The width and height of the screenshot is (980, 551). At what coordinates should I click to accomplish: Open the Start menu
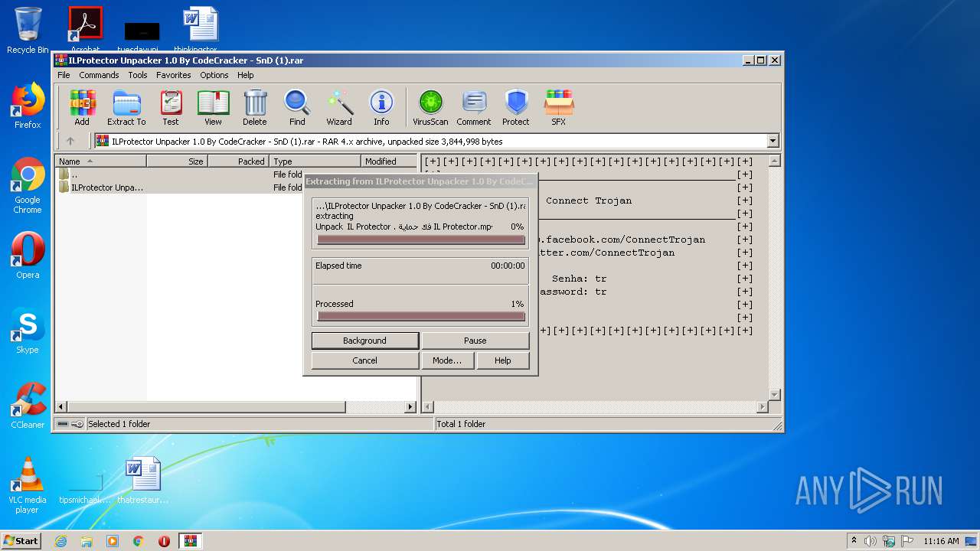click(x=21, y=541)
